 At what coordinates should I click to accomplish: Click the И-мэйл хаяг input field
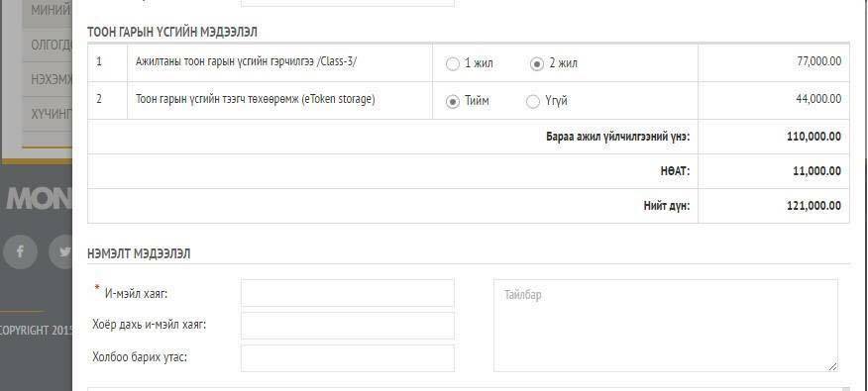pyautogui.click(x=347, y=293)
